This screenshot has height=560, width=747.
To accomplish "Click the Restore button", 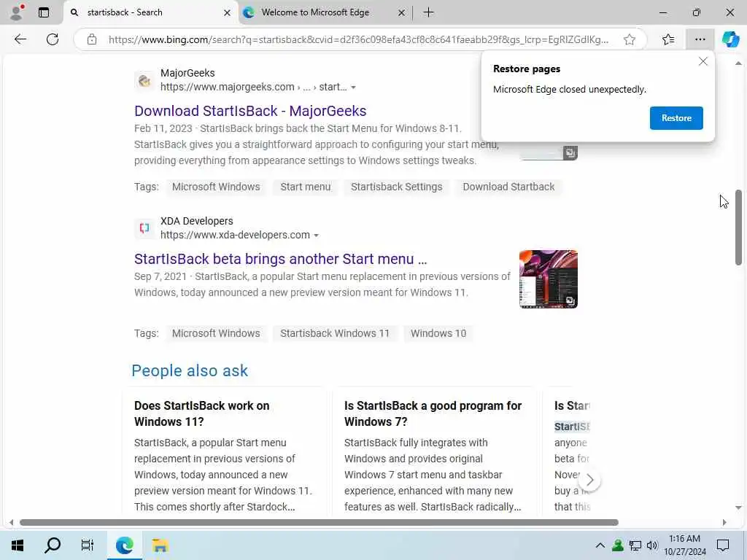I will [676, 118].
